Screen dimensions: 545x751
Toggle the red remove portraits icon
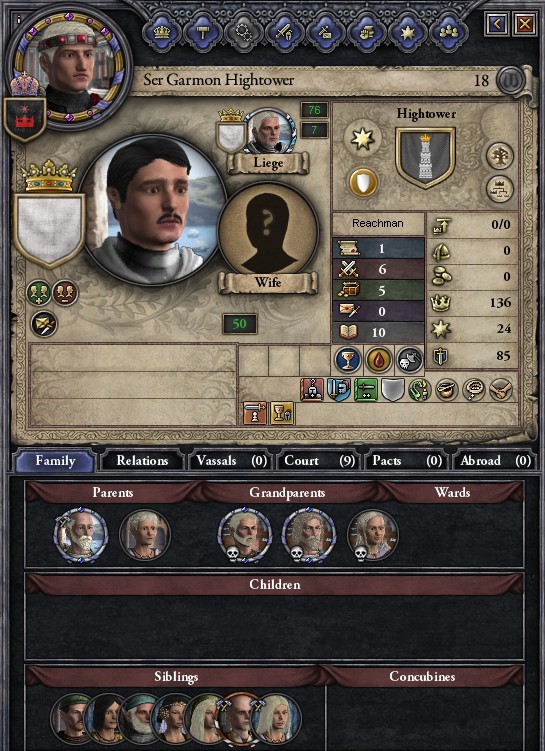coord(65,293)
